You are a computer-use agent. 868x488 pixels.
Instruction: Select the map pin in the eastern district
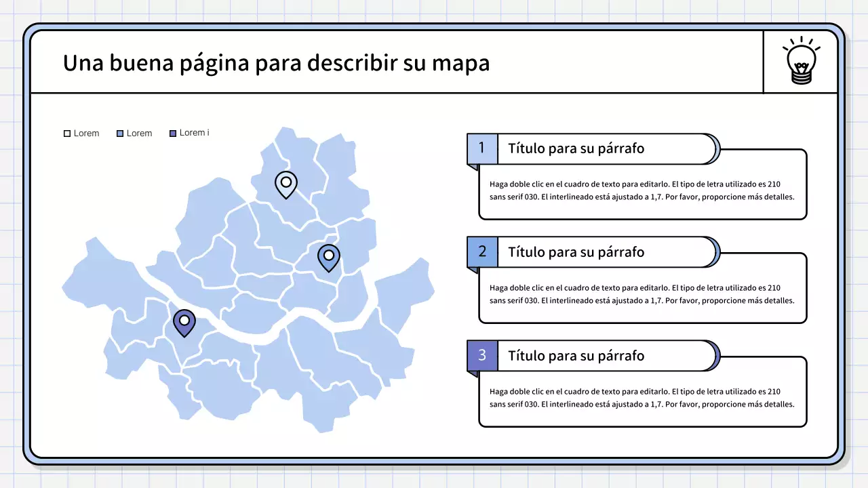328,258
